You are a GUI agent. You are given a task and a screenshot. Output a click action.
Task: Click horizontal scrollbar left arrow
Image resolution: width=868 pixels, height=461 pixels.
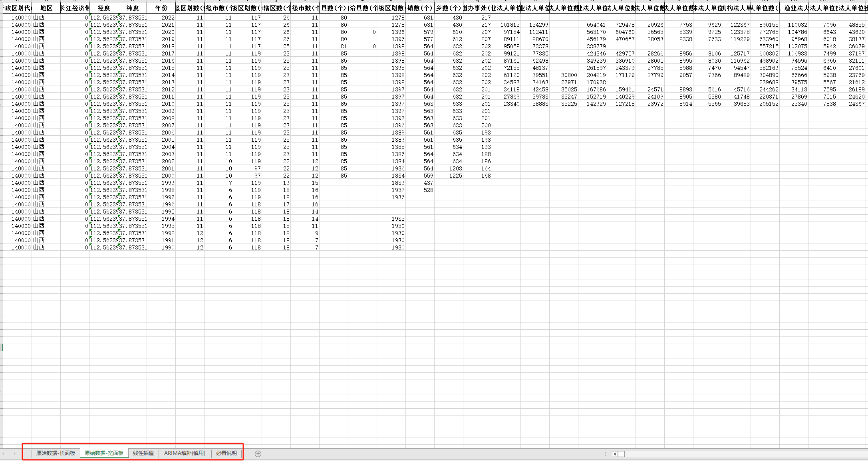[615, 454]
